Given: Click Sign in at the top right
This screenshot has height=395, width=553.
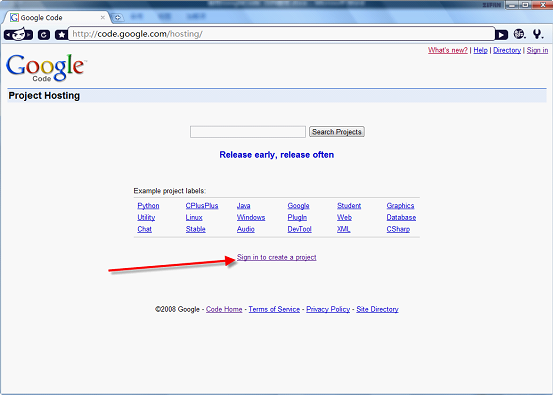Looking at the screenshot, I should click(x=537, y=50).
